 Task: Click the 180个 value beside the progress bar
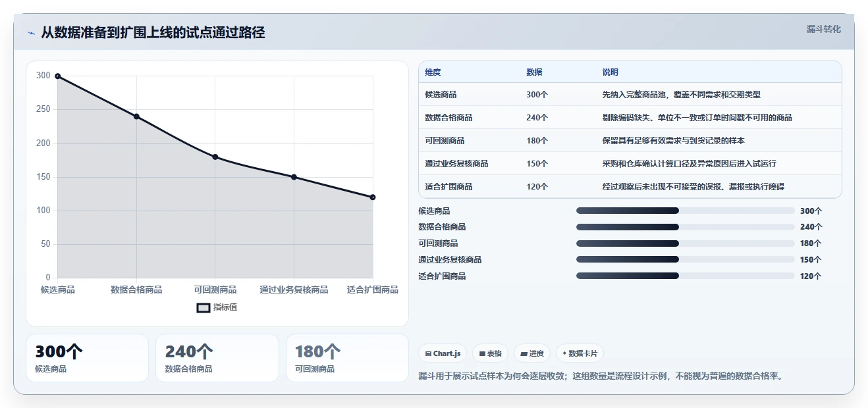(x=811, y=243)
